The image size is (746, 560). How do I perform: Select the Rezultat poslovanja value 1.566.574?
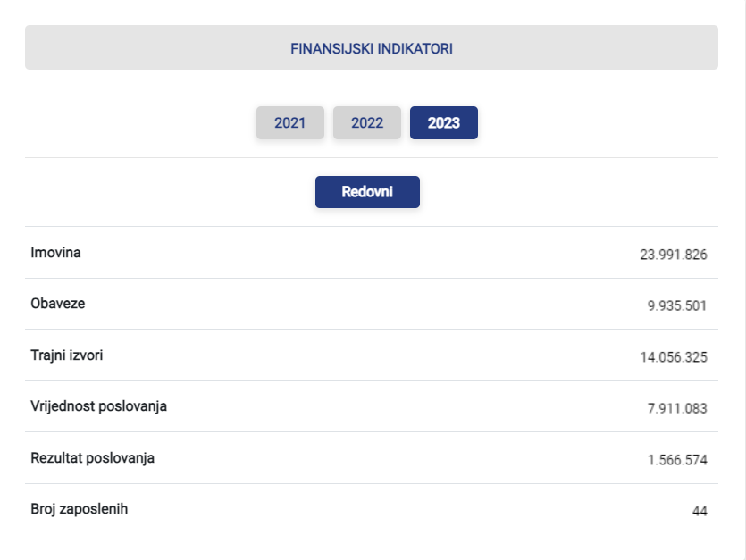pos(677,460)
